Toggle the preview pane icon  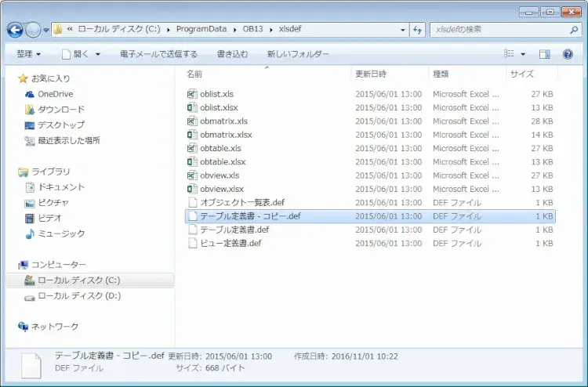tap(545, 54)
